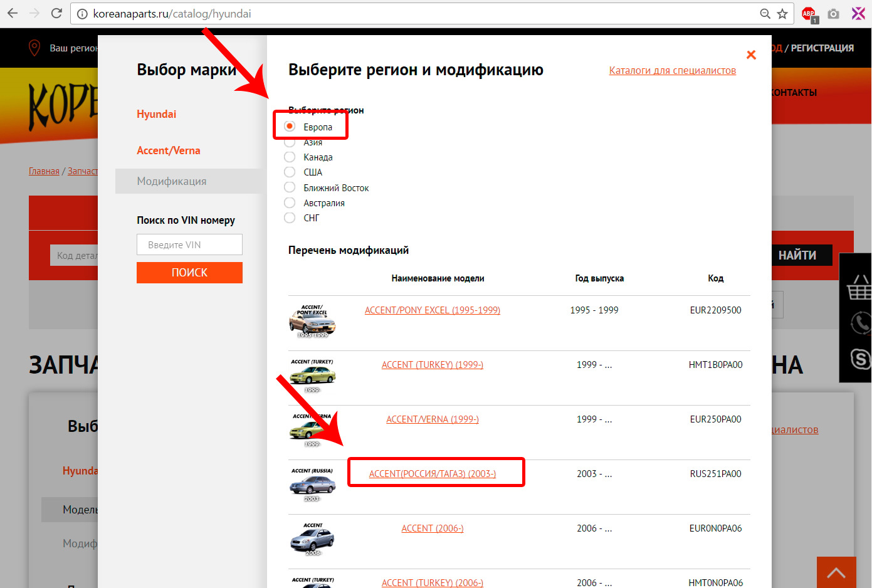Close the modification dialog with orange X
The height and width of the screenshot is (588, 872).
(751, 55)
